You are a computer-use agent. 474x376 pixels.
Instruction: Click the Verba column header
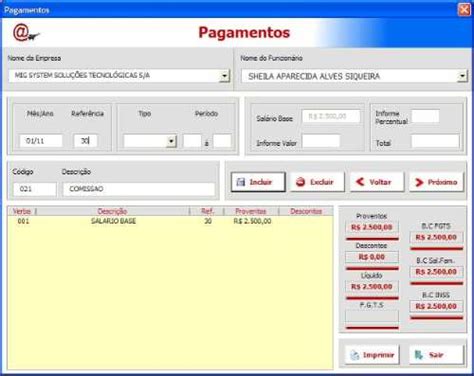pyautogui.click(x=22, y=211)
